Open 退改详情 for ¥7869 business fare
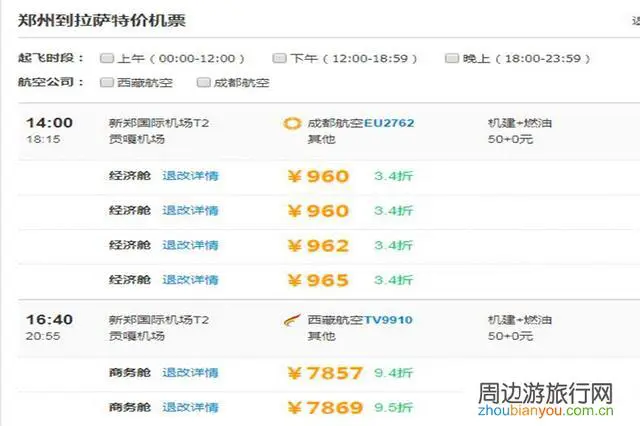Screen dimensions: 640x426 (x=191, y=407)
